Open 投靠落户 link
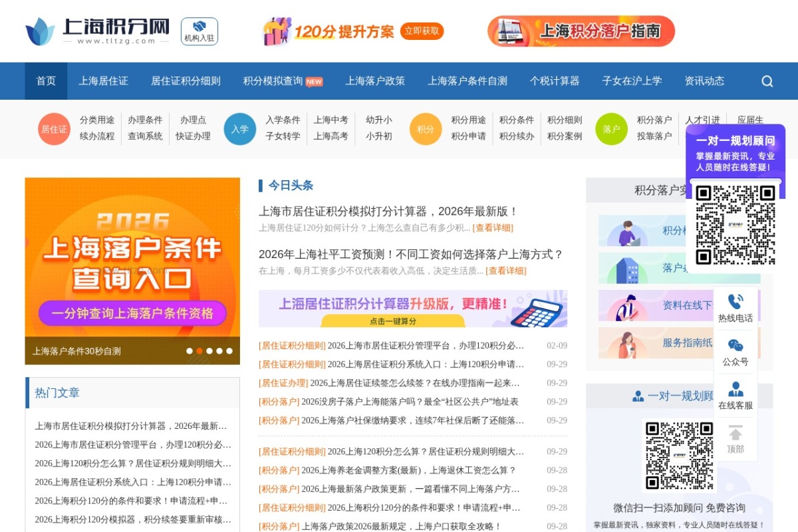798x532 pixels. 654,136
